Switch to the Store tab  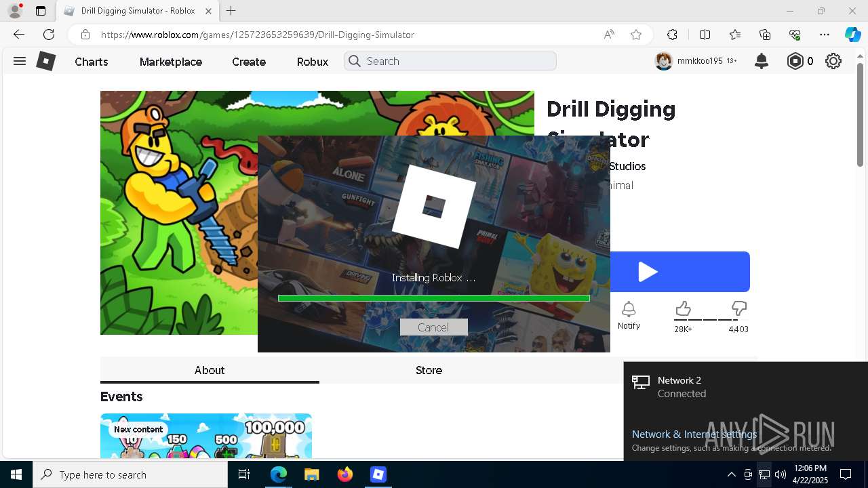pos(429,370)
